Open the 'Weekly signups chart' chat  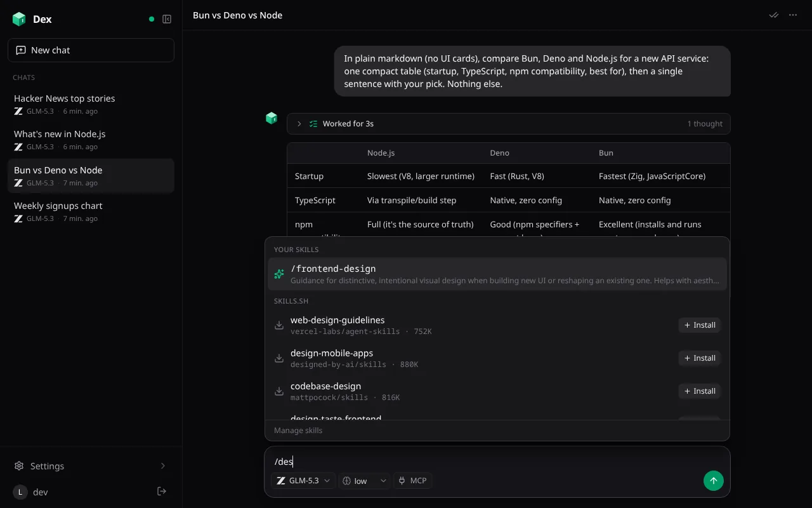point(91,211)
